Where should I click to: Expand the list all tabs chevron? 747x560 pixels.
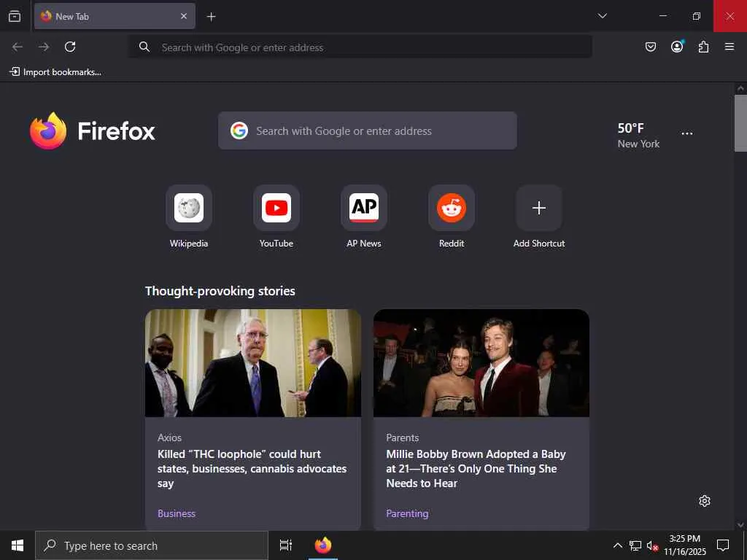pyautogui.click(x=602, y=16)
